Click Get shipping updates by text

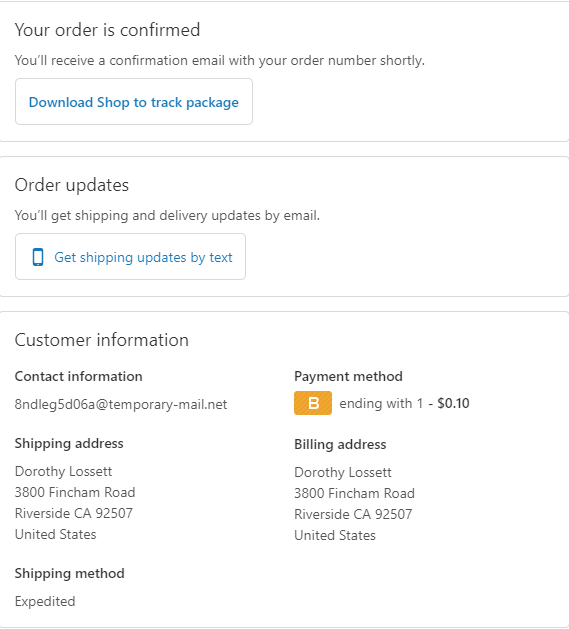click(130, 257)
